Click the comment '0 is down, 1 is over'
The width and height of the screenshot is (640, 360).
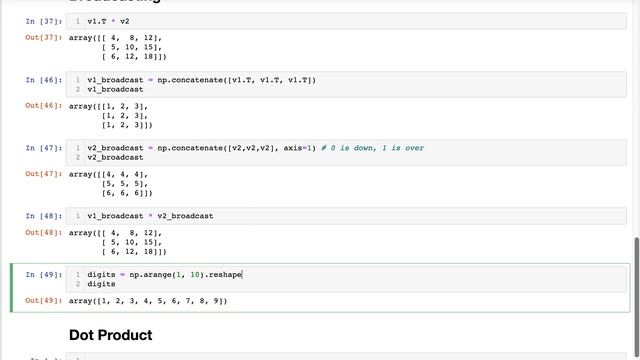click(373, 148)
